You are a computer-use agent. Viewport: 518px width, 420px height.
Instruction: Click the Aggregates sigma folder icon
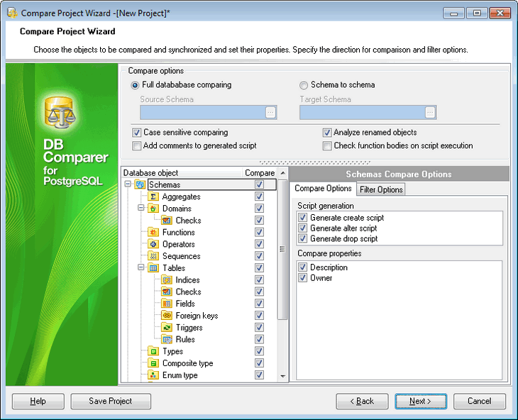coord(153,197)
